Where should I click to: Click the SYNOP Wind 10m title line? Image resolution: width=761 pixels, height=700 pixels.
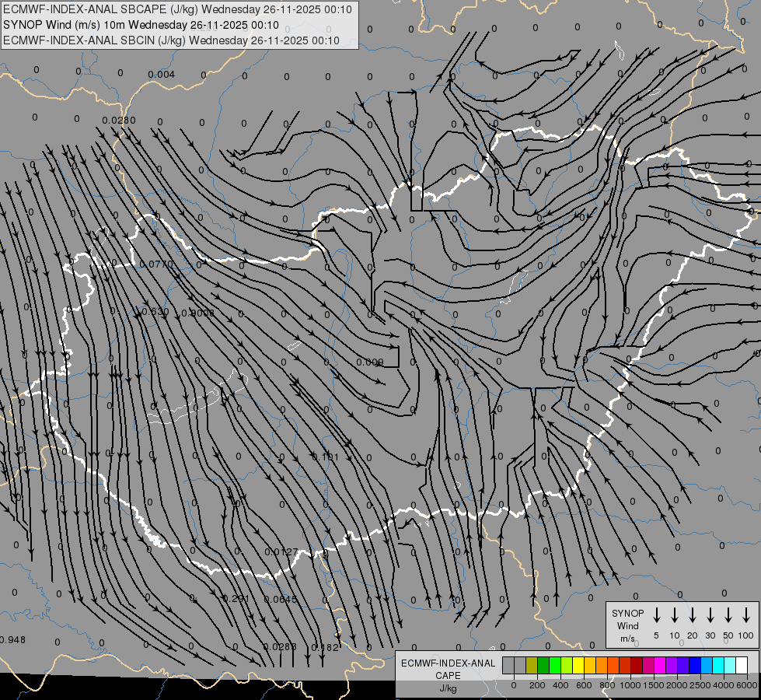[141, 25]
